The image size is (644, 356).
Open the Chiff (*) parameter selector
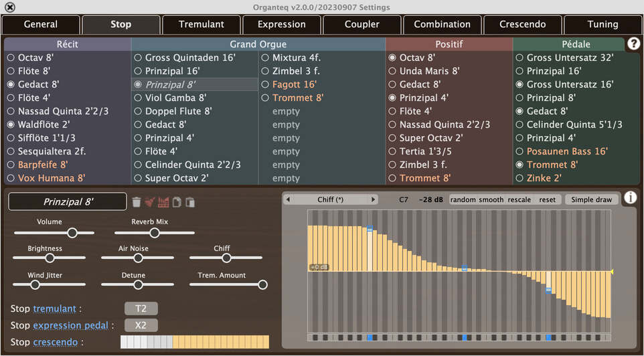tap(331, 199)
